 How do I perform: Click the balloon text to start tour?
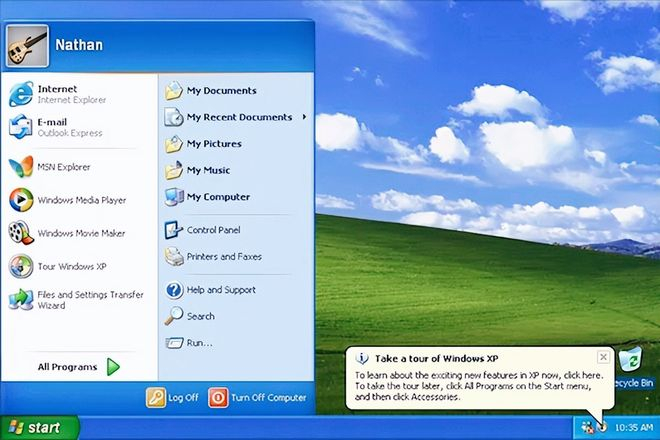pyautogui.click(x=479, y=386)
